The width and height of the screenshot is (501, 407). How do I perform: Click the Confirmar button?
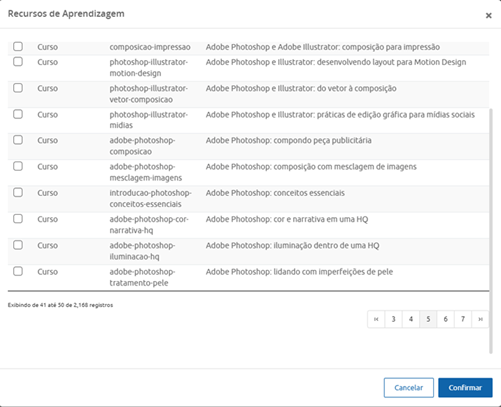465,388
